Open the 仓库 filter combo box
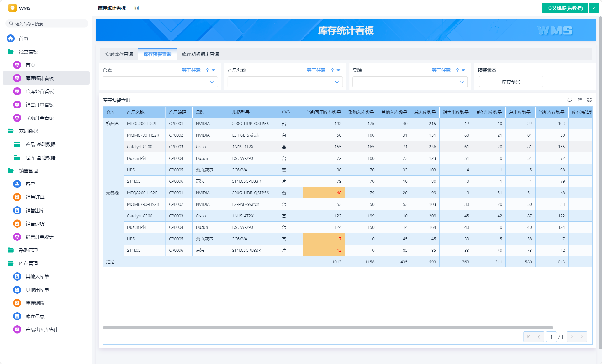The width and height of the screenshot is (602, 364). [x=160, y=82]
